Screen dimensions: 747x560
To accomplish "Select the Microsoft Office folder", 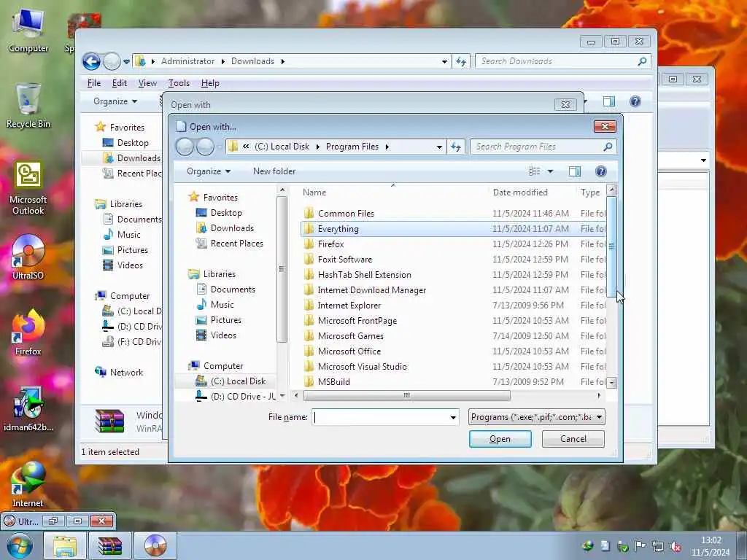I will coord(349,351).
